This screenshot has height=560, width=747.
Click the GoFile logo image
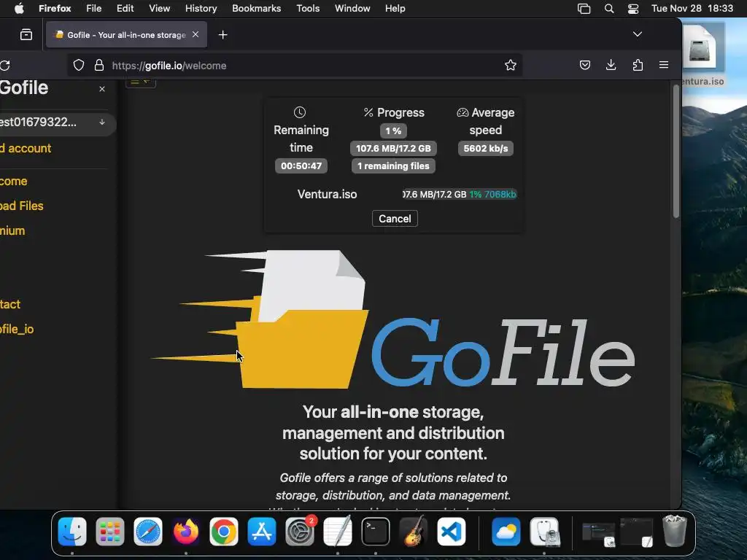[392, 319]
